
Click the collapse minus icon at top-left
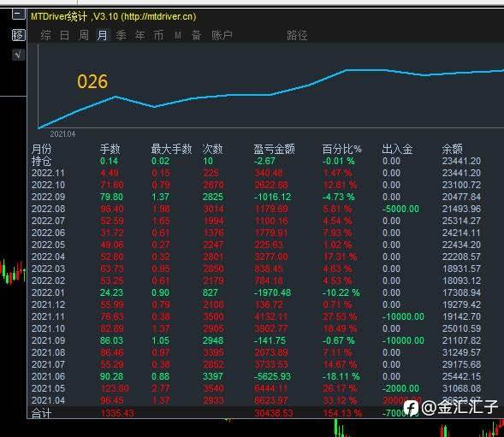tap(18, 15)
